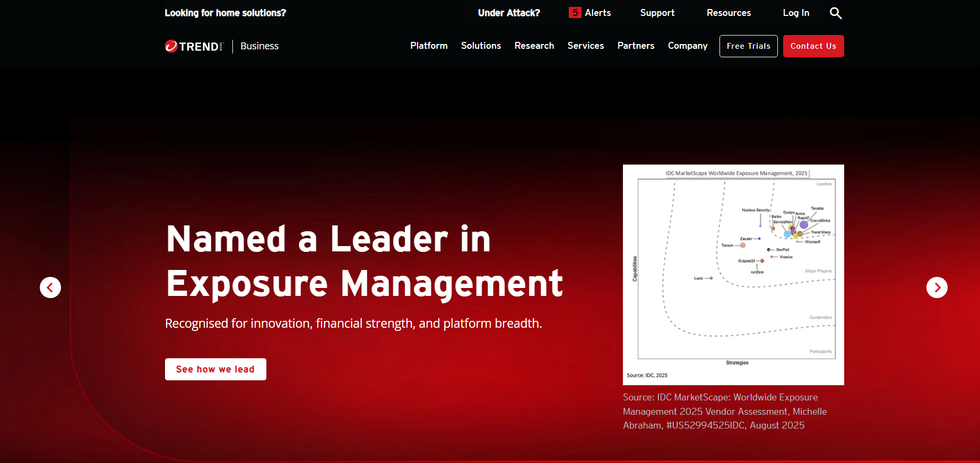Open the Partners menu
Screen dimensions: 980x463
636,46
